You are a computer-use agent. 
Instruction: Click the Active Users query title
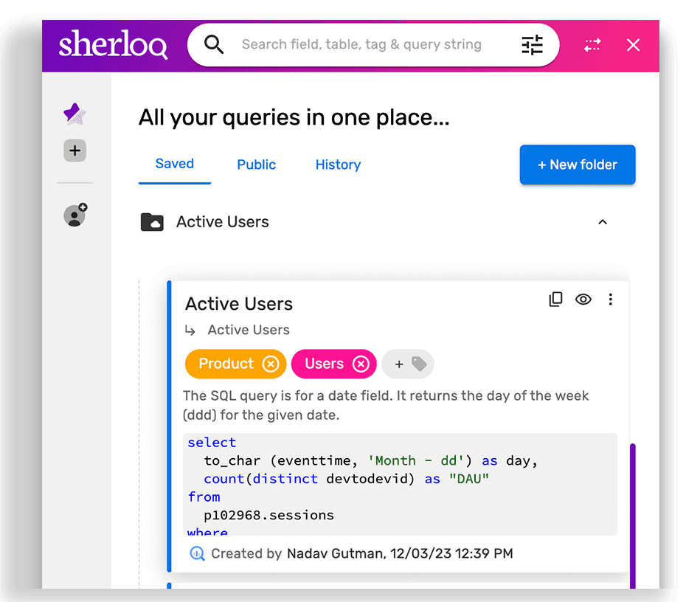coord(239,304)
